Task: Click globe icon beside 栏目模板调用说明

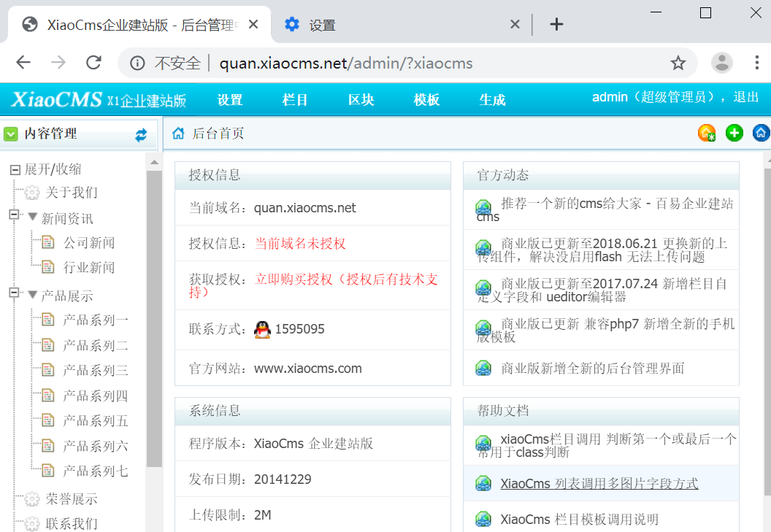Action: coord(483,519)
